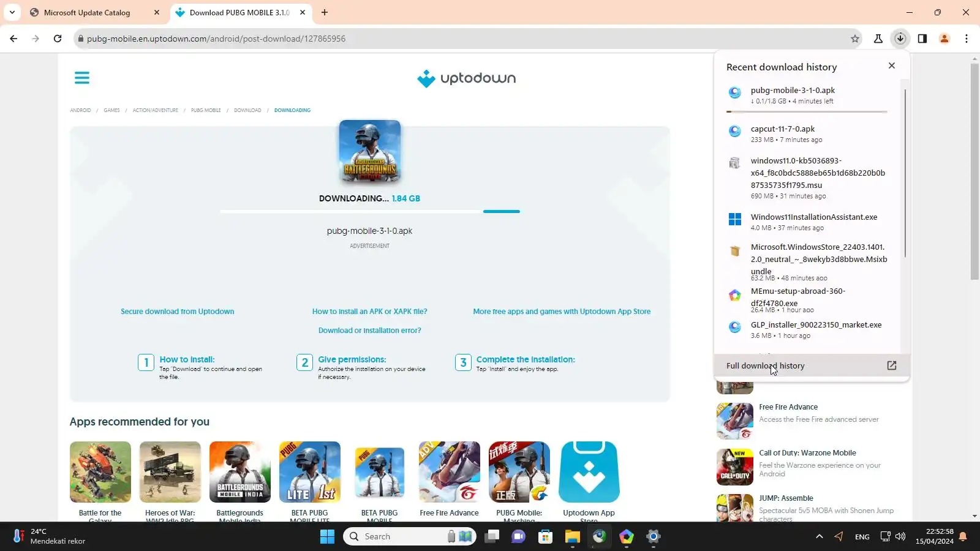Open GLP_installer_900223150_market.exe download

807,329
